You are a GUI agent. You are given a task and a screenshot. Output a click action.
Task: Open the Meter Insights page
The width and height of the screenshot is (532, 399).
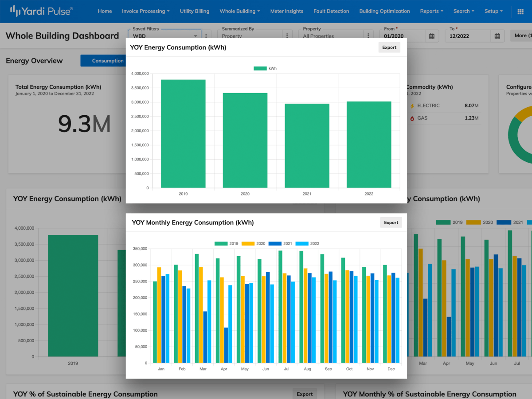click(x=287, y=11)
